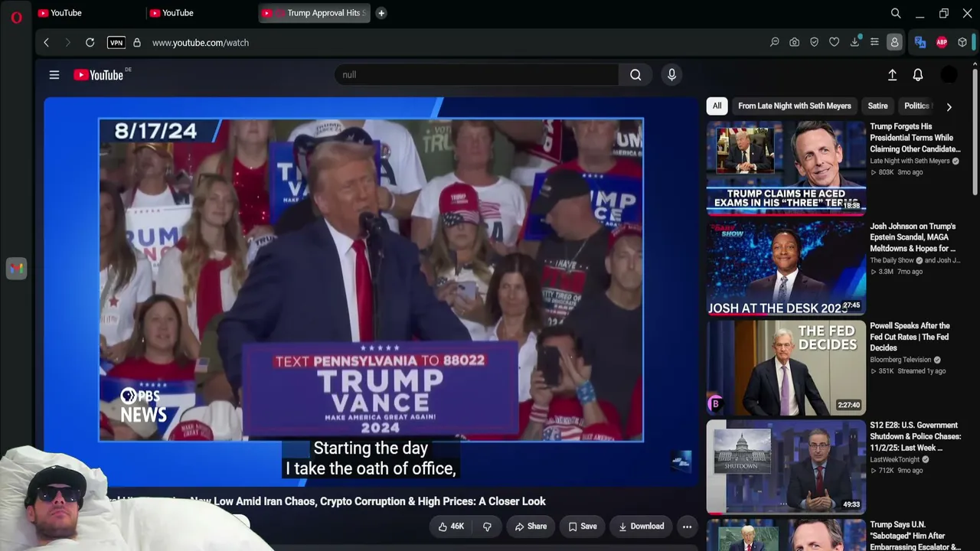Open YouTube notifications bell

click(x=918, y=75)
